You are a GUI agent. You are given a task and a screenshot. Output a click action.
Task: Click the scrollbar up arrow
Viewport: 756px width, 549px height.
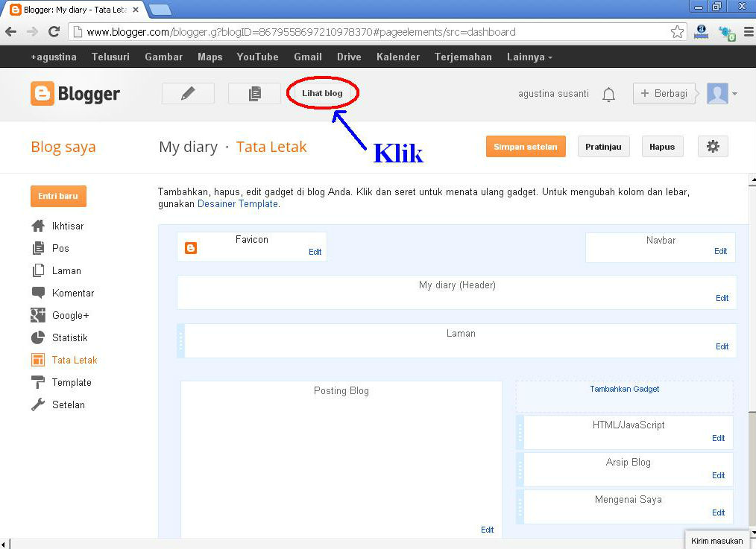tap(752, 180)
